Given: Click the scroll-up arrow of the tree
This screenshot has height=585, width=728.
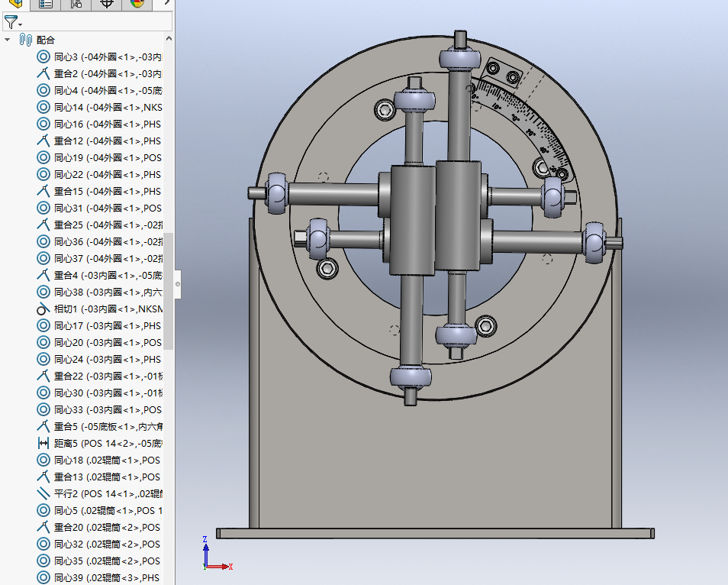Looking at the screenshot, I should tap(169, 38).
